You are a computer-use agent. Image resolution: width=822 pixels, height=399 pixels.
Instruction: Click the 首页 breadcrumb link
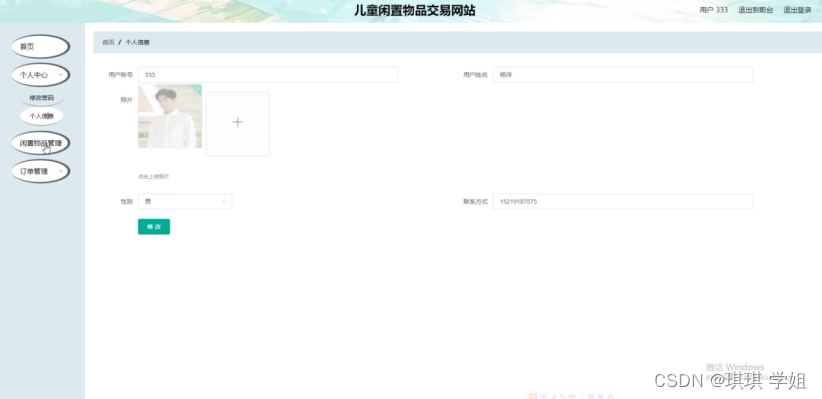(108, 42)
